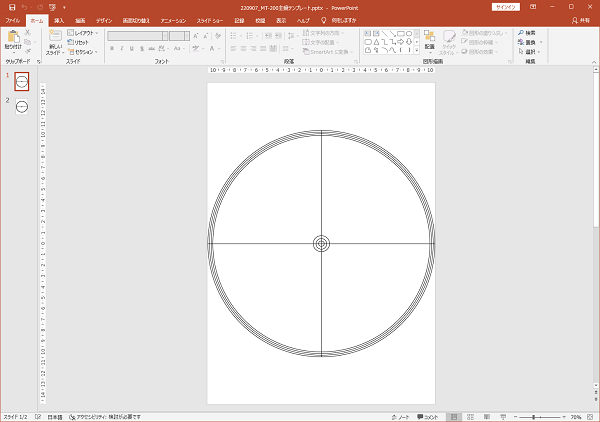Open the 図形の効果 dropdown
The height and width of the screenshot is (422, 600).
coord(479,52)
